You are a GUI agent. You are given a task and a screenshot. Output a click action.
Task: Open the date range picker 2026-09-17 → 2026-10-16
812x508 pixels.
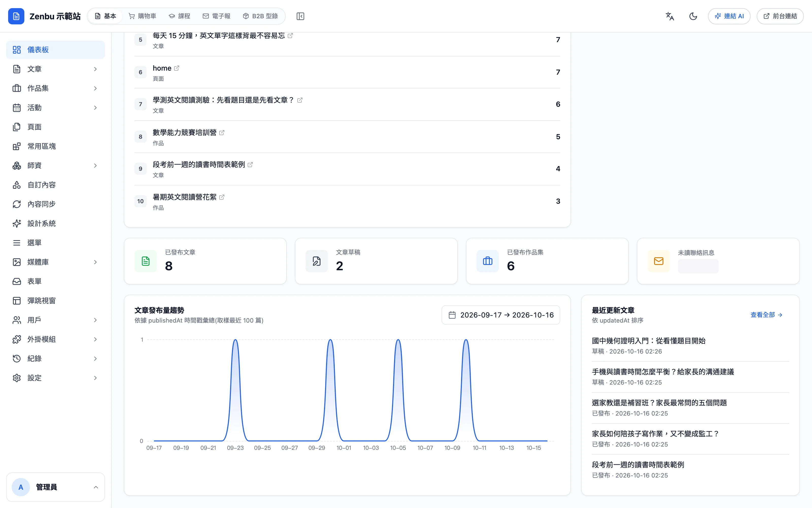[501, 315]
